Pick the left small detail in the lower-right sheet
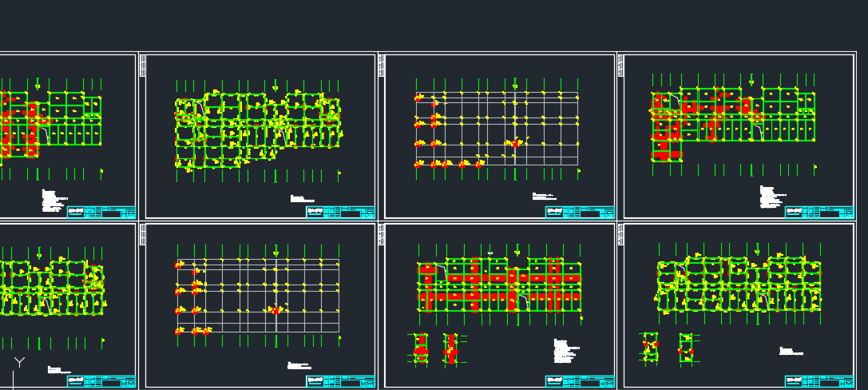The image size is (868, 390). [x=651, y=347]
